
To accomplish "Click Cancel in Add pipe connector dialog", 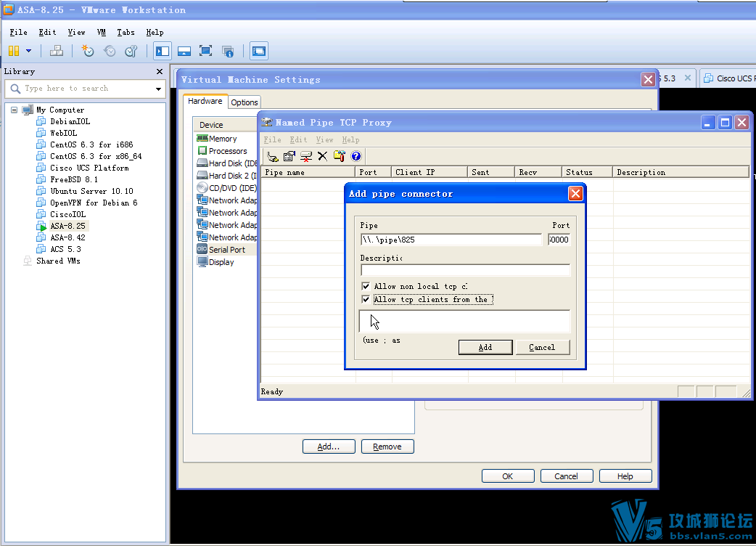I will (x=543, y=347).
